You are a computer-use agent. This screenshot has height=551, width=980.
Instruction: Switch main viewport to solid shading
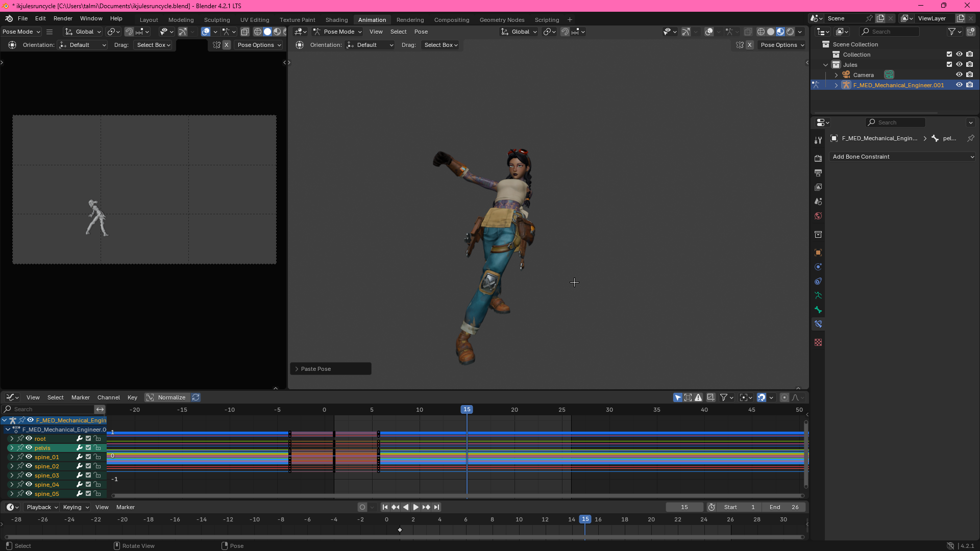(x=771, y=32)
